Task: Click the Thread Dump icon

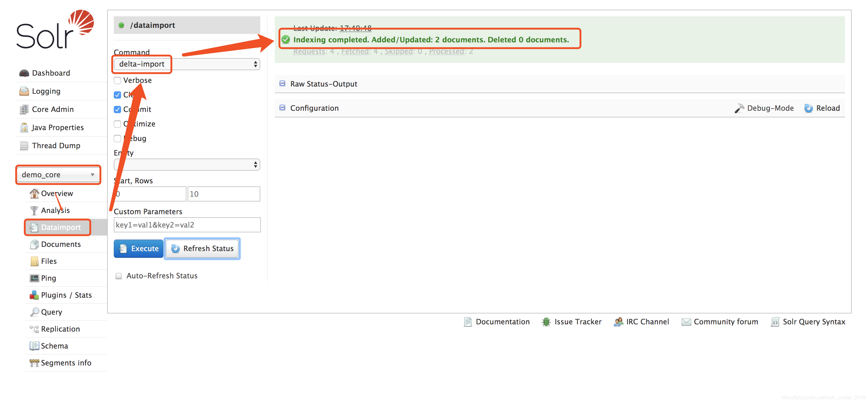Action: tap(24, 146)
